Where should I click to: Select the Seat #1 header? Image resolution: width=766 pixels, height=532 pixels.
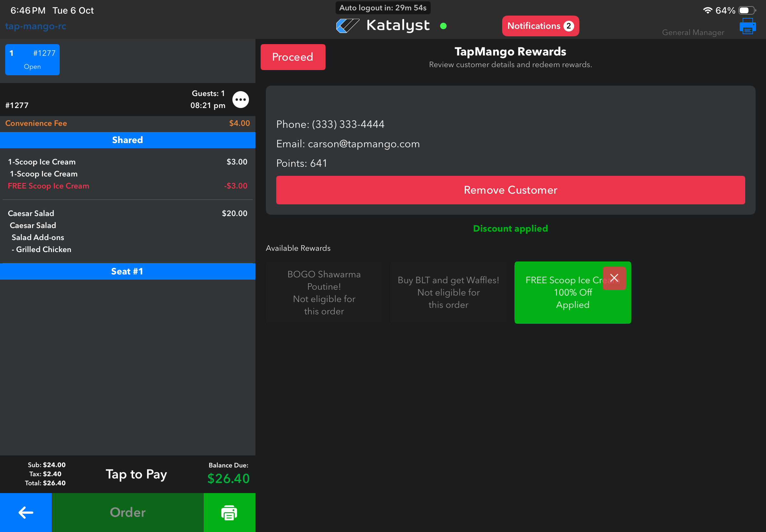point(128,271)
